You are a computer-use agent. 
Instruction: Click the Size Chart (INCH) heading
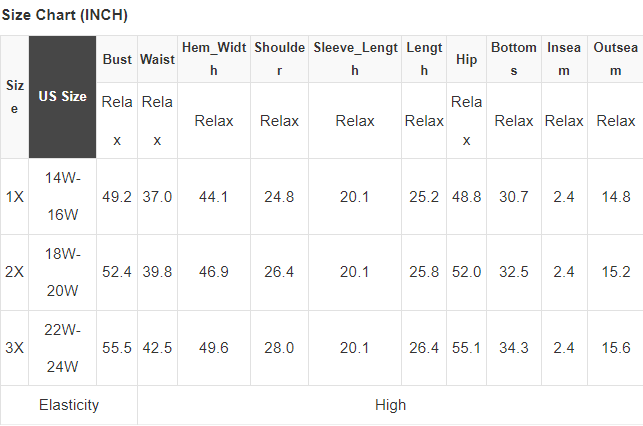65,16
